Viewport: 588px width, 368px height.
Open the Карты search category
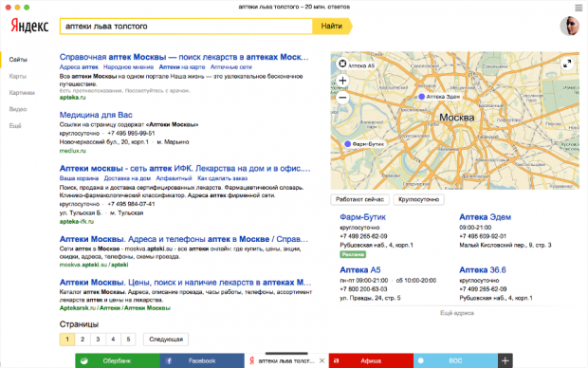[x=18, y=76]
